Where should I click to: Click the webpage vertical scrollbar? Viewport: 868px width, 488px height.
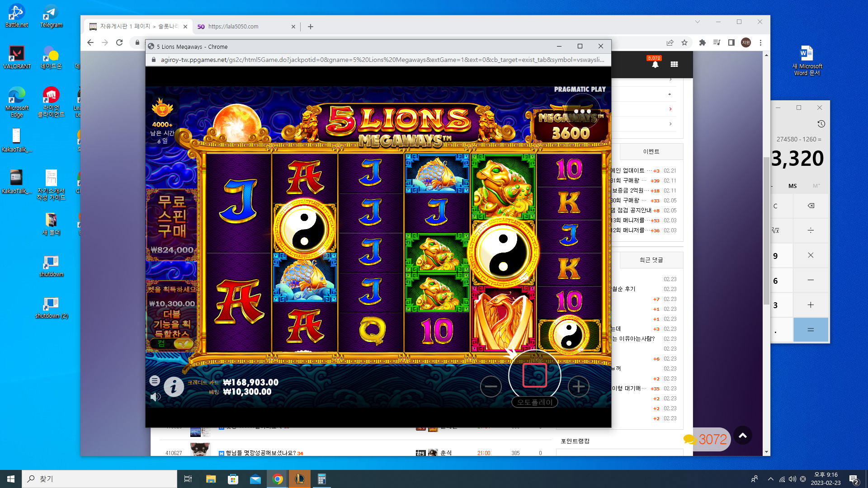pyautogui.click(x=766, y=230)
